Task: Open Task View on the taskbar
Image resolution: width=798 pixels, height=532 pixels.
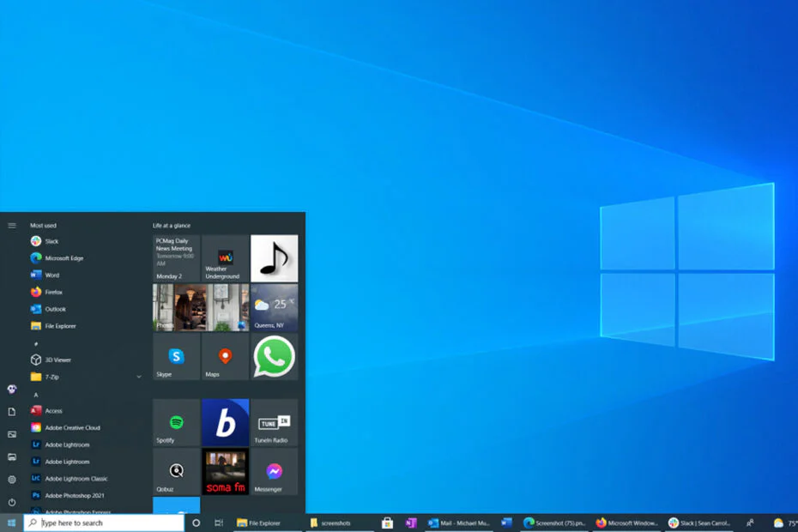Action: point(219,523)
